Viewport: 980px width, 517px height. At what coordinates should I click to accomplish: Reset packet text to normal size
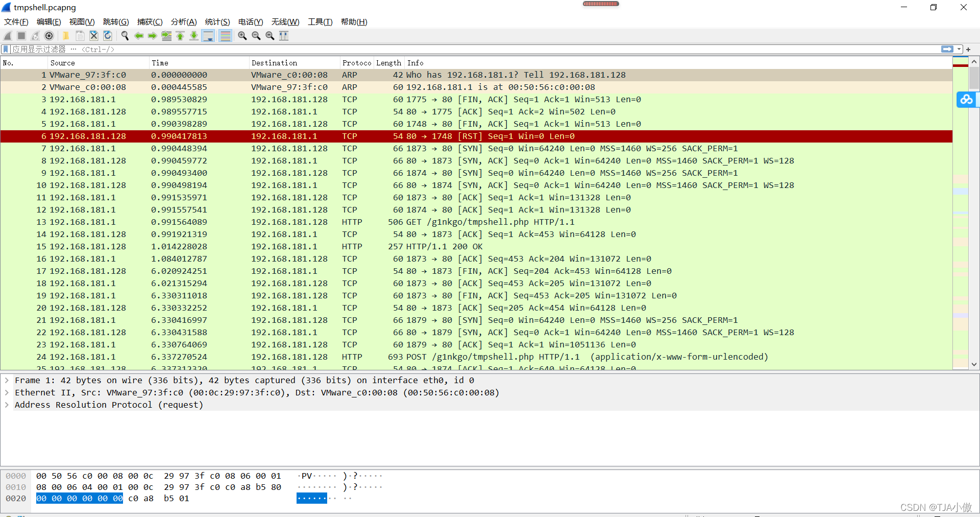pyautogui.click(x=270, y=36)
